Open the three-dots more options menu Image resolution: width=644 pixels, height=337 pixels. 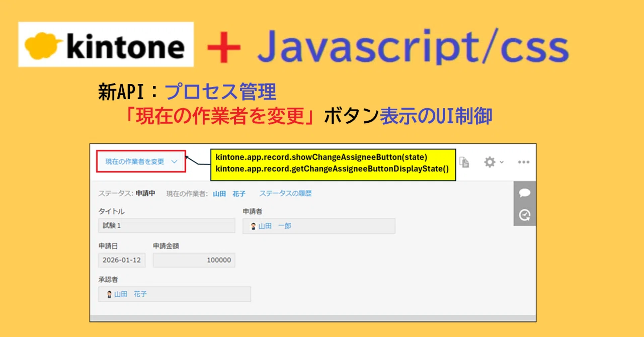point(524,162)
